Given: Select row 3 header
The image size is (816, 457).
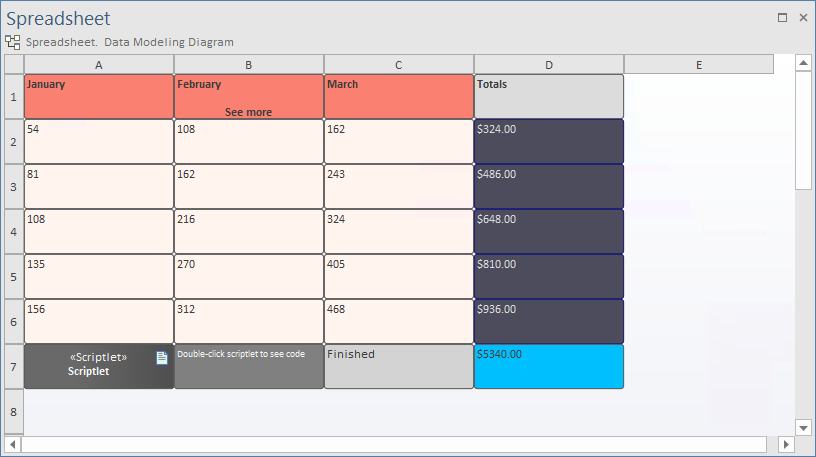Looking at the screenshot, I should (13, 186).
